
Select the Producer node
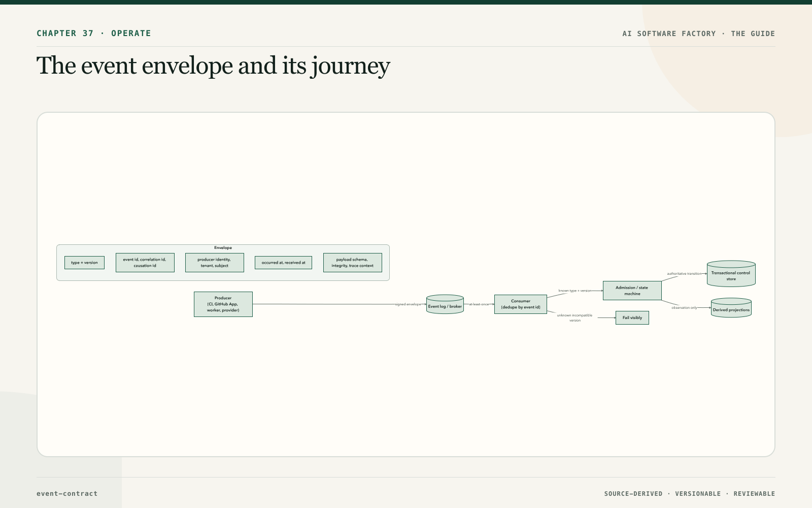point(223,304)
